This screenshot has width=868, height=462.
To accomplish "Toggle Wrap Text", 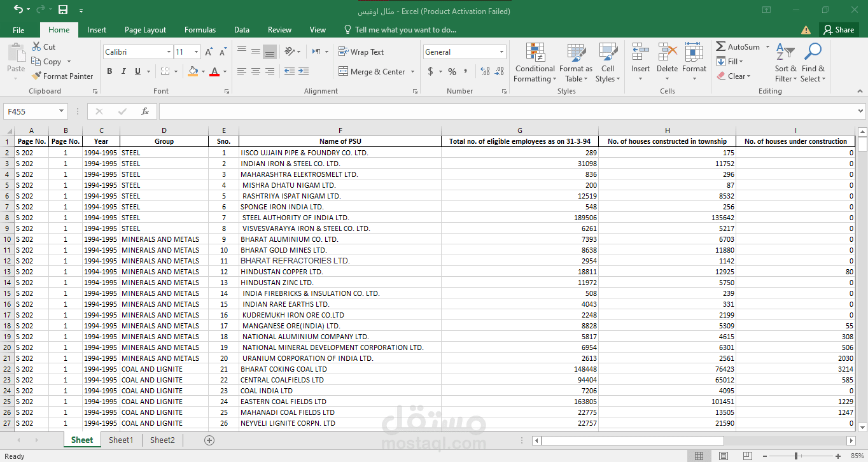I will (x=361, y=52).
